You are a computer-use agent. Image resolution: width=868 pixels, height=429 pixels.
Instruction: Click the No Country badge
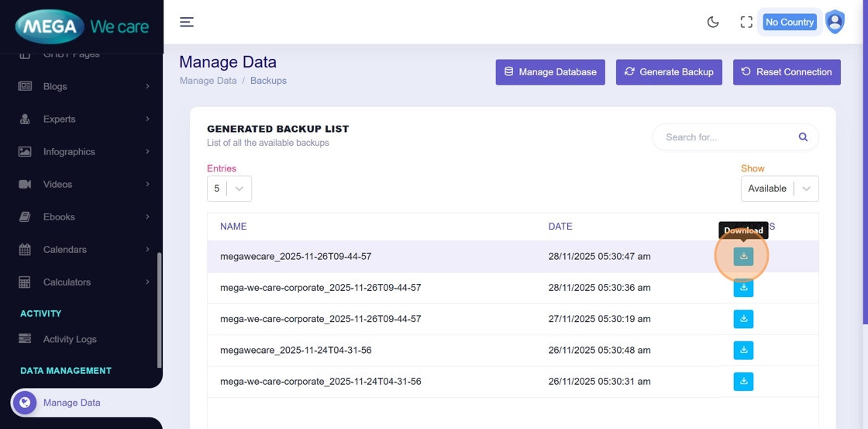[789, 22]
